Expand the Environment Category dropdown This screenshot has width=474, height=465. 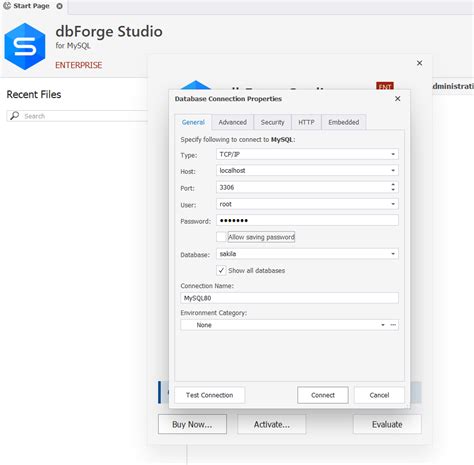pos(383,325)
